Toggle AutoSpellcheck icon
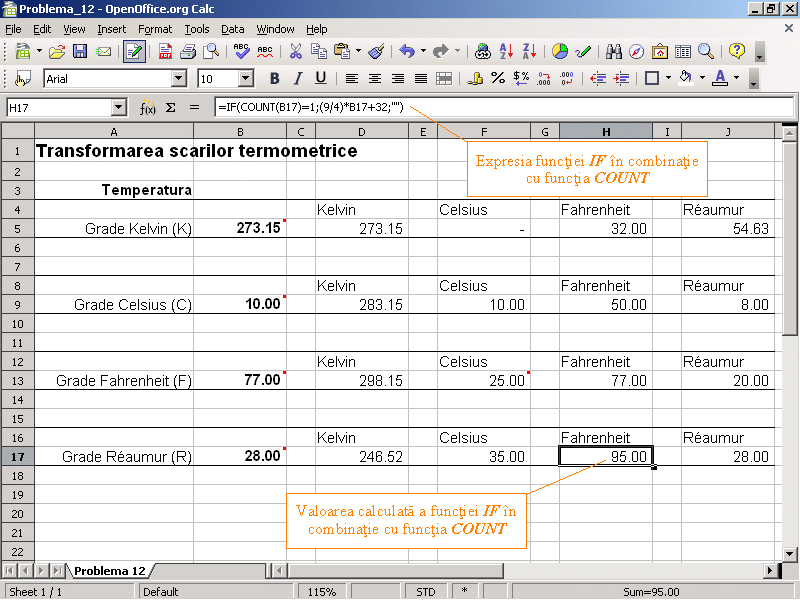 click(265, 52)
